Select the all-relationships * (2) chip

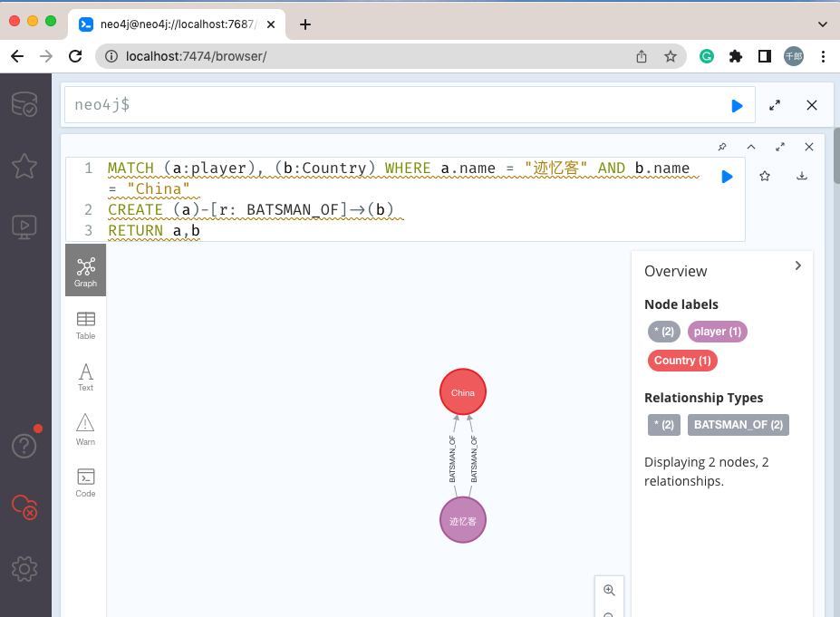click(663, 425)
